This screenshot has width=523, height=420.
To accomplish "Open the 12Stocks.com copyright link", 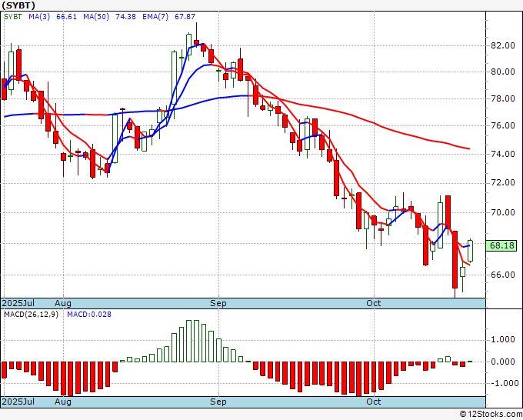I will [491, 415].
